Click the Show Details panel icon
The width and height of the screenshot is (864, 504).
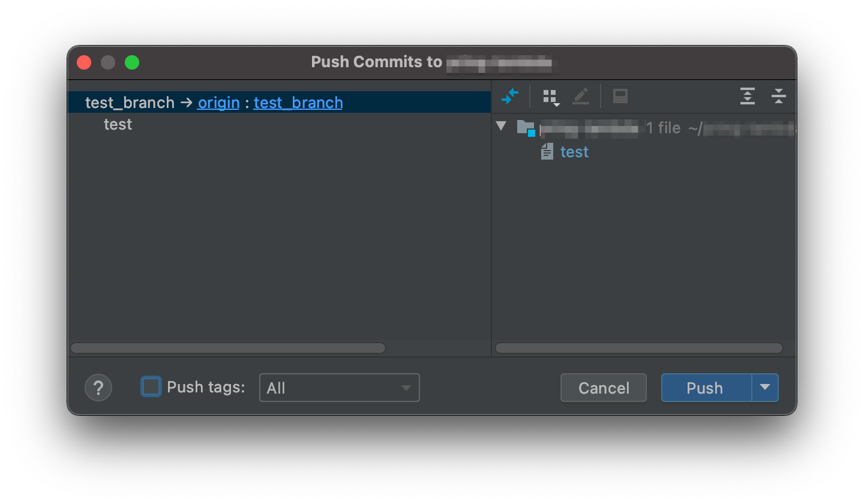click(x=620, y=96)
